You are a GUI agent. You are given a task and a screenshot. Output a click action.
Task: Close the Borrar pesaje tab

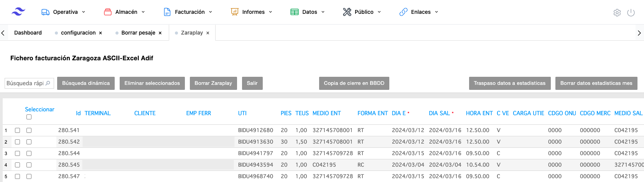(x=160, y=33)
